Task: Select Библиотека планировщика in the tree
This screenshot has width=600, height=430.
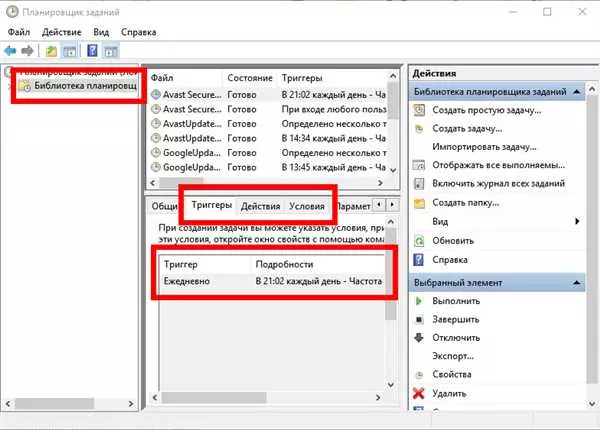Action: [85, 86]
